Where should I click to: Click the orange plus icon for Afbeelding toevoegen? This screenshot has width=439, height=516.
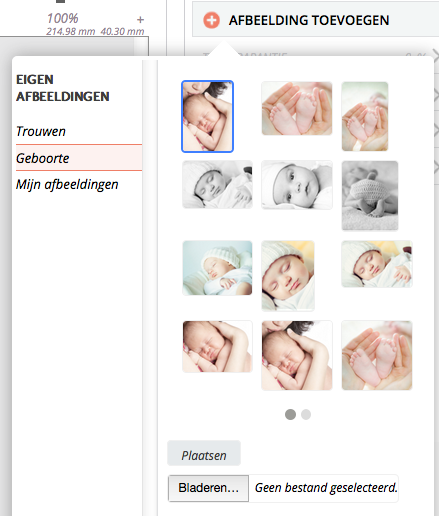click(211, 20)
